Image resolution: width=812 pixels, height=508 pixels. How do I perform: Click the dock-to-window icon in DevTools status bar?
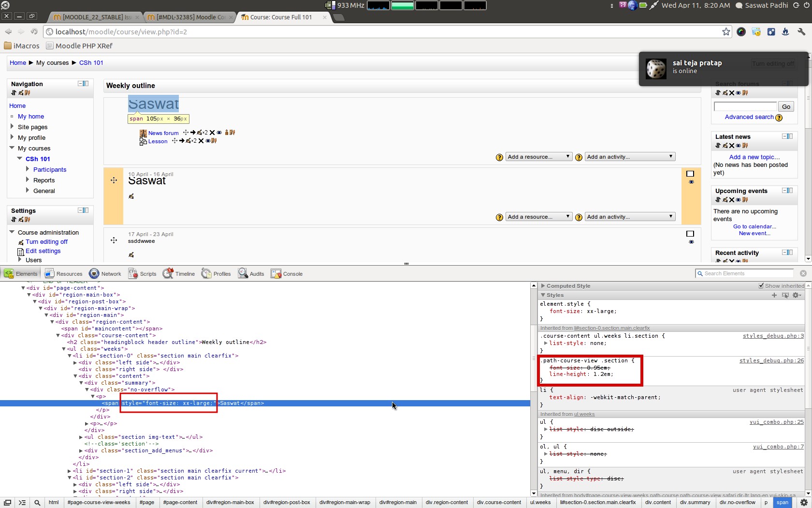coord(8,503)
